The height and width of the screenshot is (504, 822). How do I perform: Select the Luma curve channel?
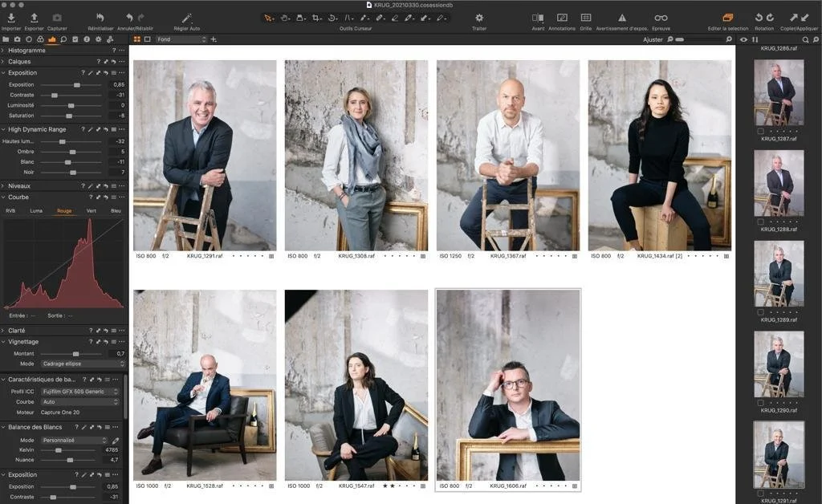tap(36, 210)
